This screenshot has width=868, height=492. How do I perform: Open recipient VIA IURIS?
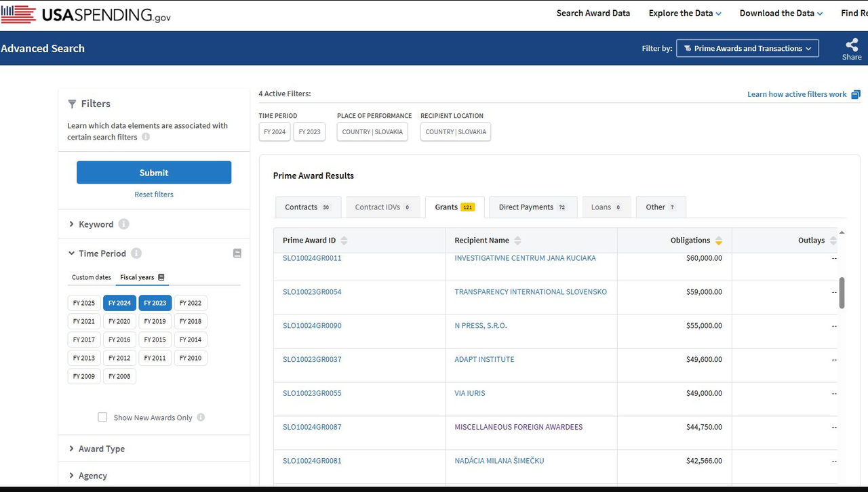tap(470, 393)
